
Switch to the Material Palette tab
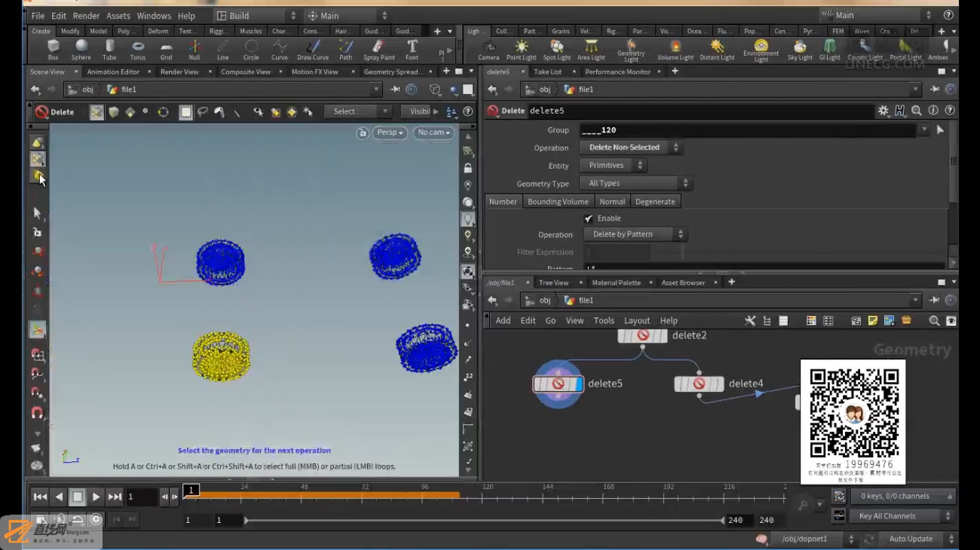click(616, 283)
